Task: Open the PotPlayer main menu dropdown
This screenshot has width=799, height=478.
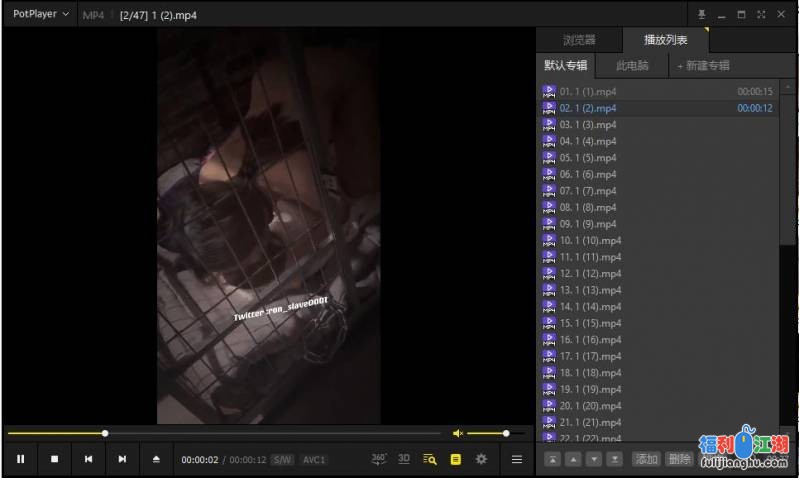Action: pyautogui.click(x=41, y=14)
